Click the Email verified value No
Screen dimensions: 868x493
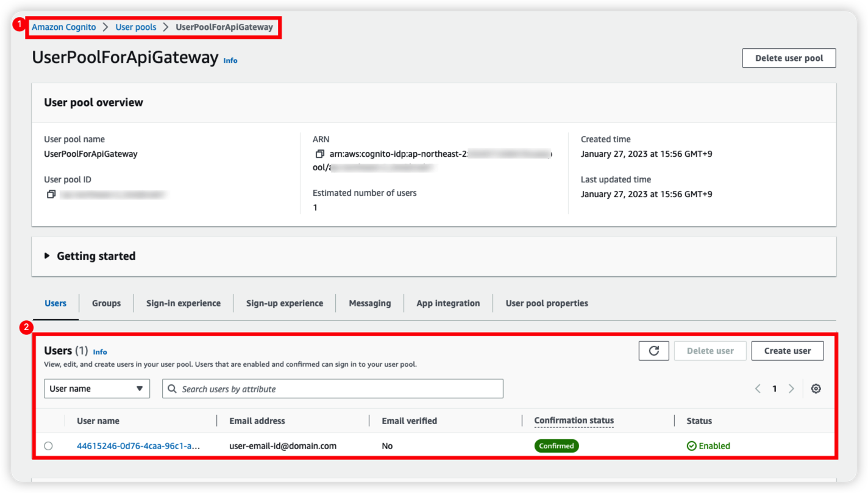coord(387,446)
